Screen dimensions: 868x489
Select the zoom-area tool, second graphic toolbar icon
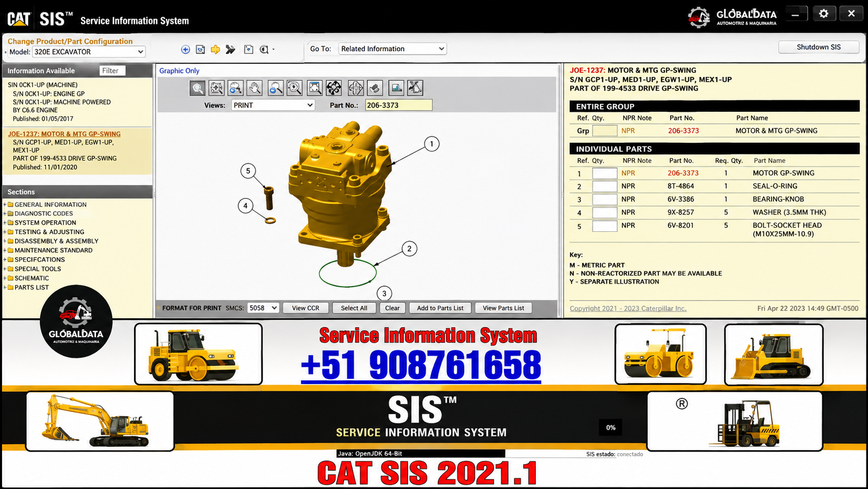click(216, 88)
